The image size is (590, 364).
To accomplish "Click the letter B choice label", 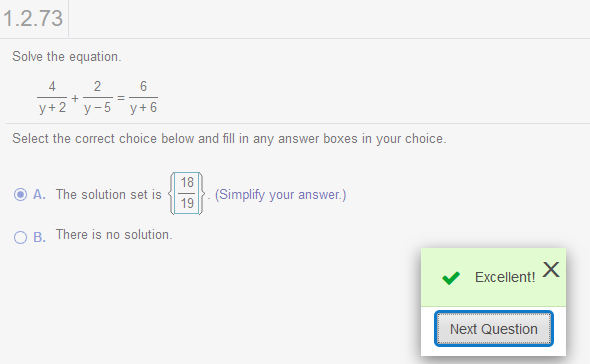I will click(x=39, y=238).
